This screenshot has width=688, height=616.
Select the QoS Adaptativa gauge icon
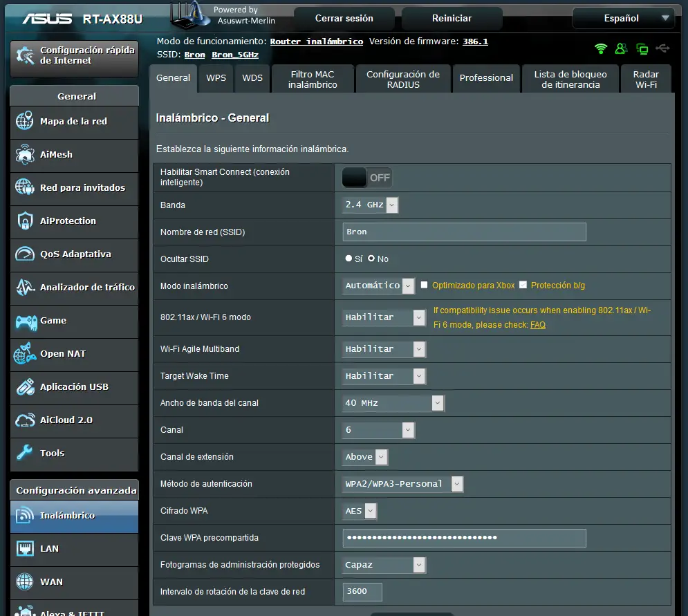point(25,254)
